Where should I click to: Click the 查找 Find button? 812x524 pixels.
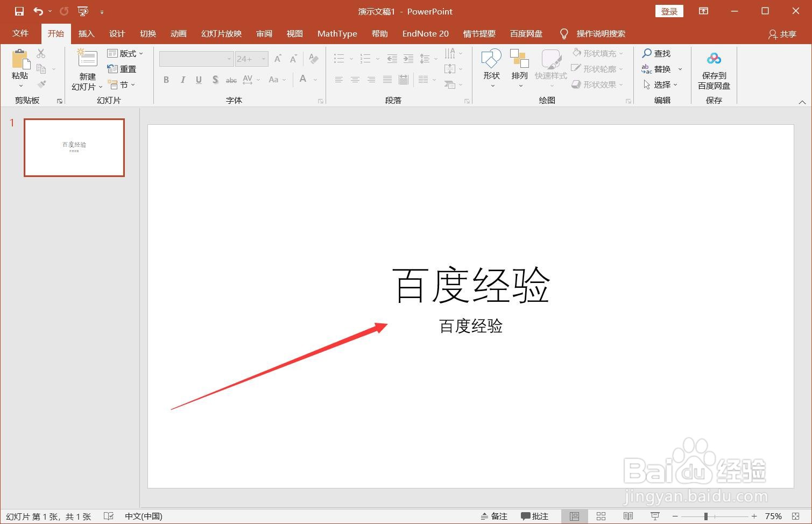click(x=656, y=53)
